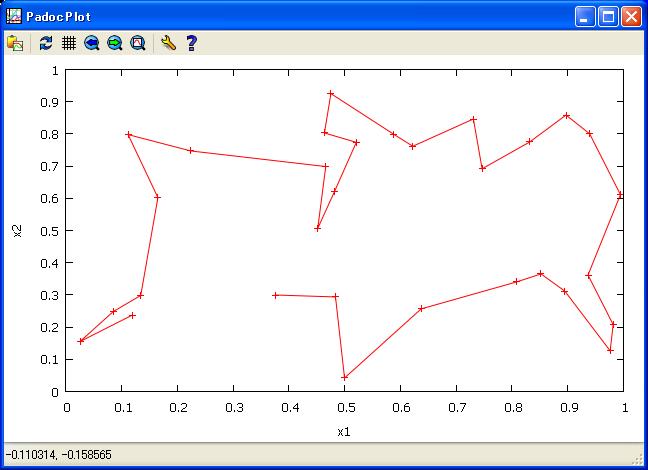Click the highest data point on the plot
This screenshot has width=648, height=470.
click(330, 94)
